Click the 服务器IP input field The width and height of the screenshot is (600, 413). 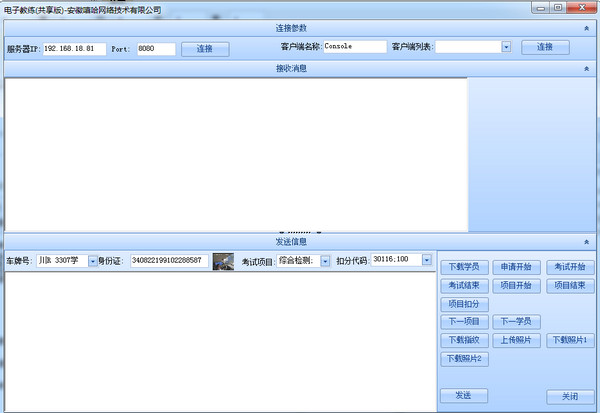pos(75,48)
